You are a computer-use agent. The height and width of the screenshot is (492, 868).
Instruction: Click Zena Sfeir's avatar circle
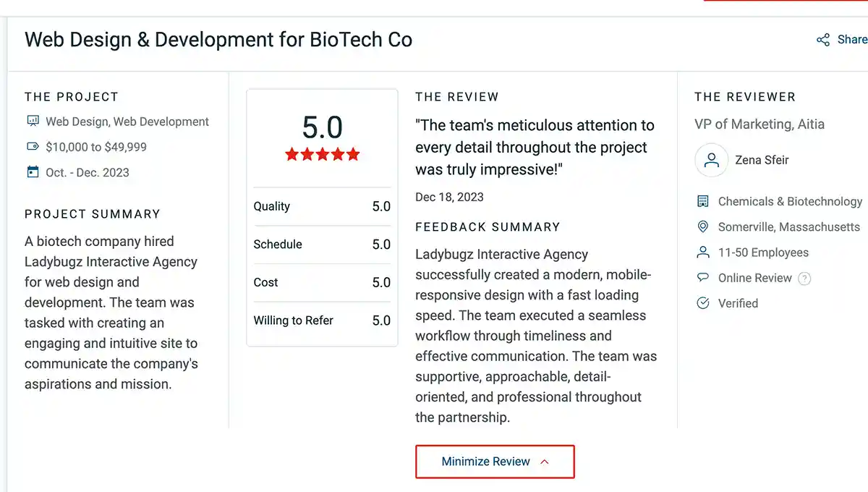point(711,160)
